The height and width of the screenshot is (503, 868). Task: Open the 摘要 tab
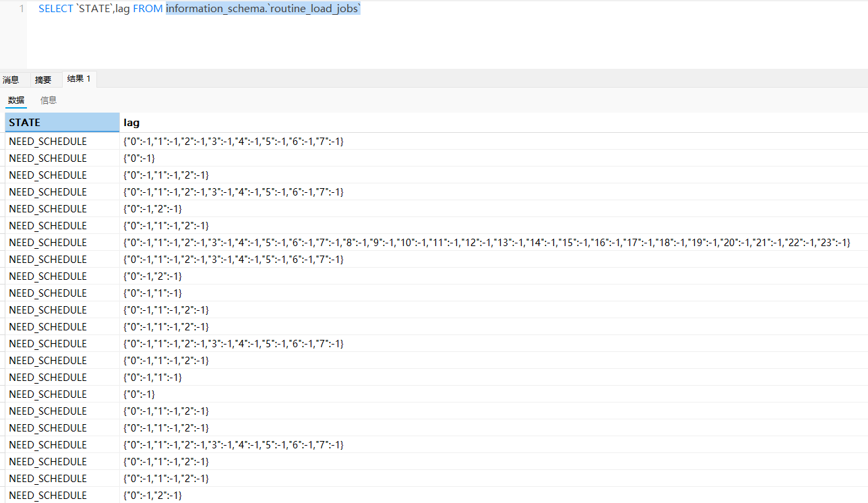(x=43, y=80)
